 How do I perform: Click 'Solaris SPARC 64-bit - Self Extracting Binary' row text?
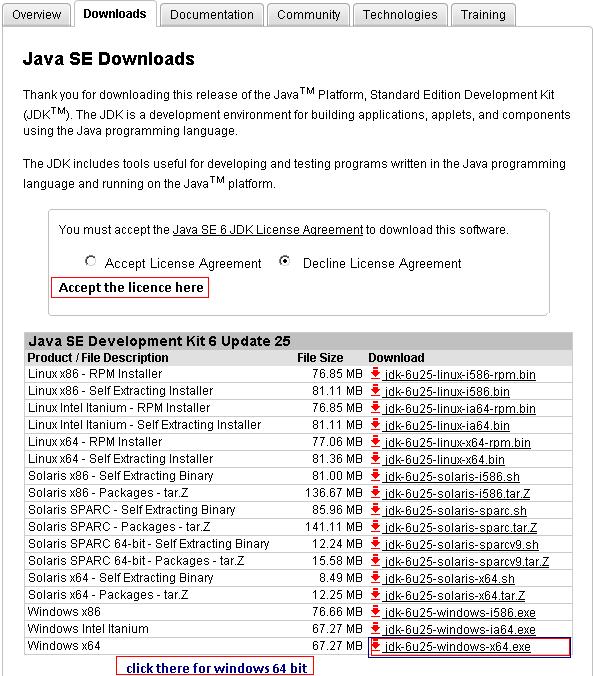[148, 544]
